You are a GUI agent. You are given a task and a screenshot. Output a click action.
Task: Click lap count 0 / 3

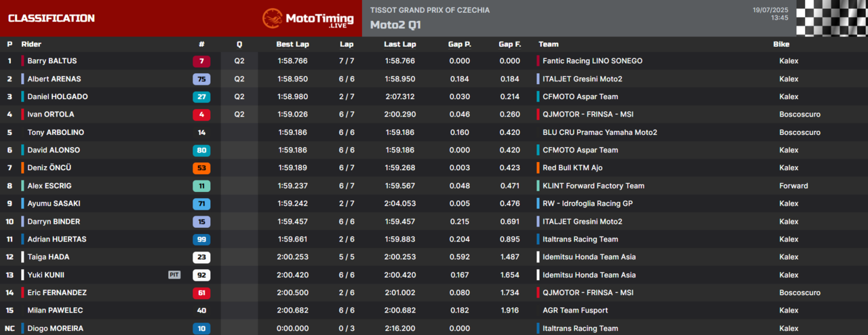point(347,328)
